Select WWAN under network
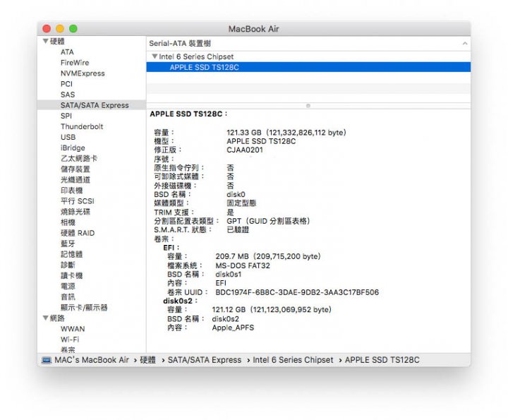508x420 pixels. point(73,329)
